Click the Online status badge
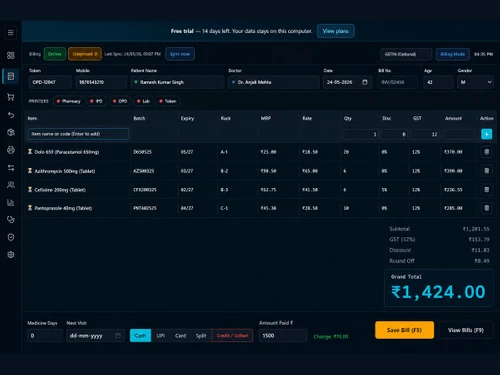 (55, 54)
